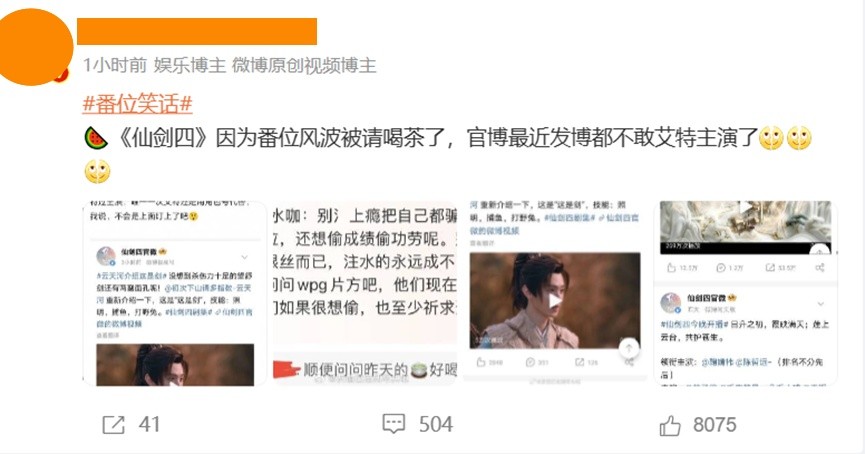Click comment icon inside the fourth thumbnail
Screen dimensions: 865x454
(720, 268)
